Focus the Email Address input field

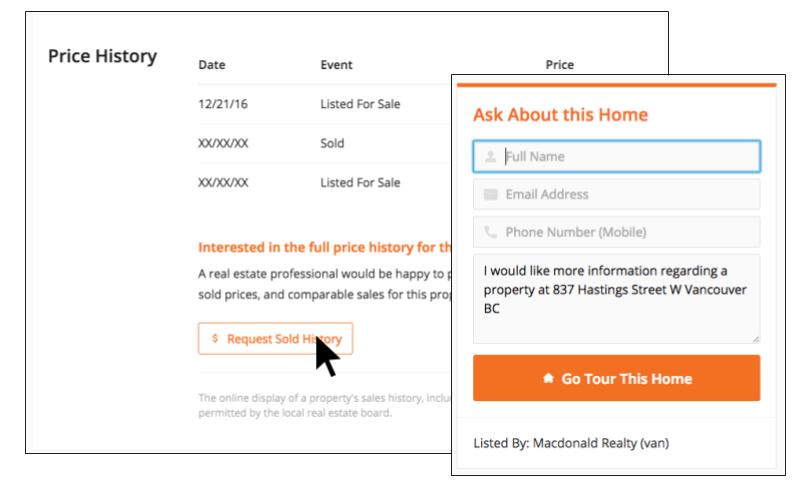pyautogui.click(x=616, y=194)
